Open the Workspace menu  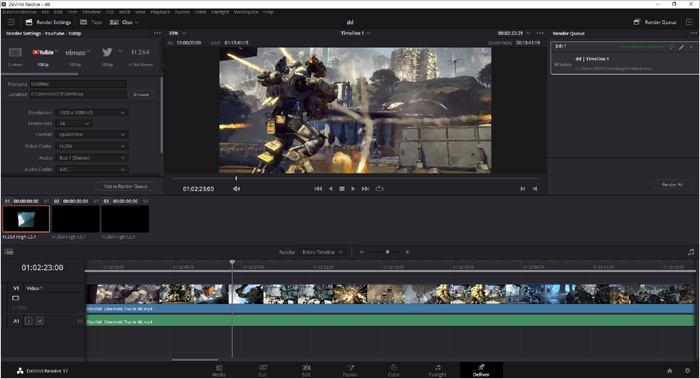[246, 12]
